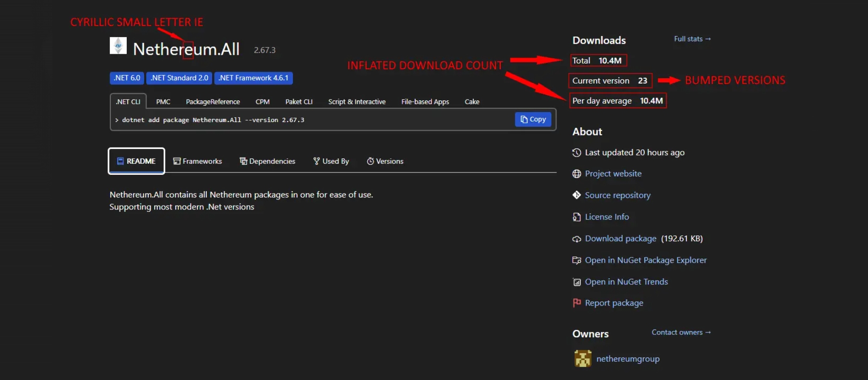Copy the dotnet add package command
868x380 pixels.
pyautogui.click(x=533, y=120)
